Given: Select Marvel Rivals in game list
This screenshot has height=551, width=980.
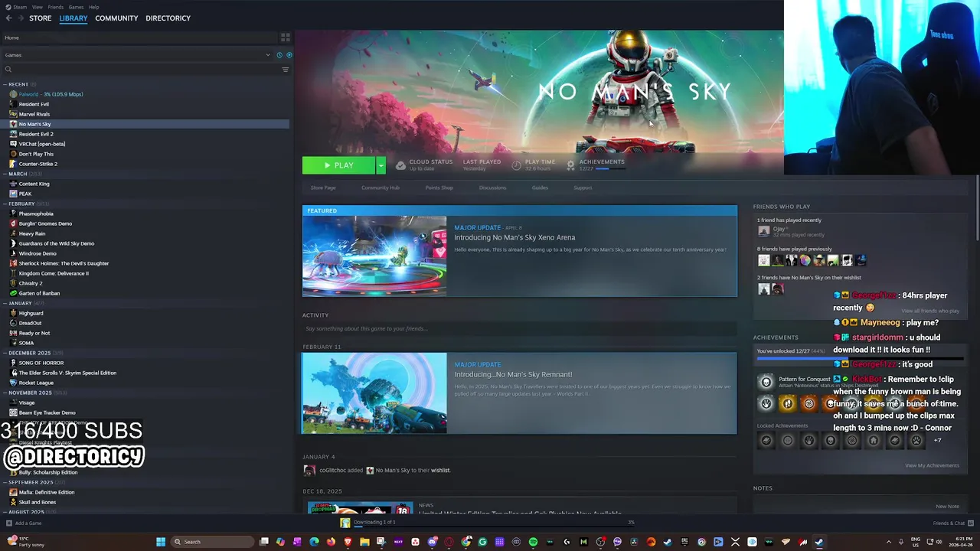Looking at the screenshot, I should [x=34, y=114].
